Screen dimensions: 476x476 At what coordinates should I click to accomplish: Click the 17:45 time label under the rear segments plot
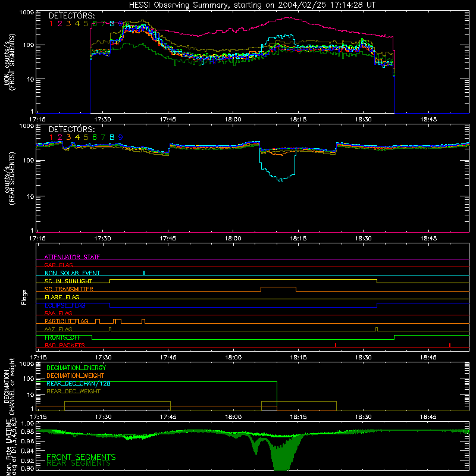(168, 239)
